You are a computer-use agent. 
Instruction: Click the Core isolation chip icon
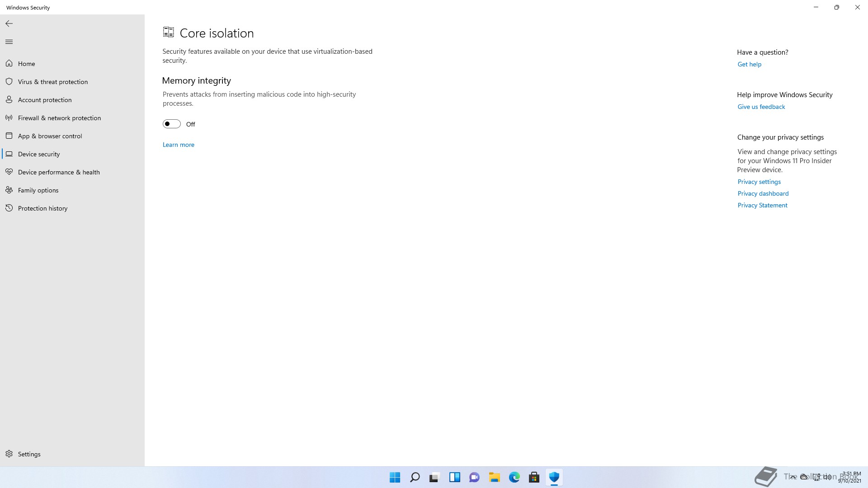169,32
